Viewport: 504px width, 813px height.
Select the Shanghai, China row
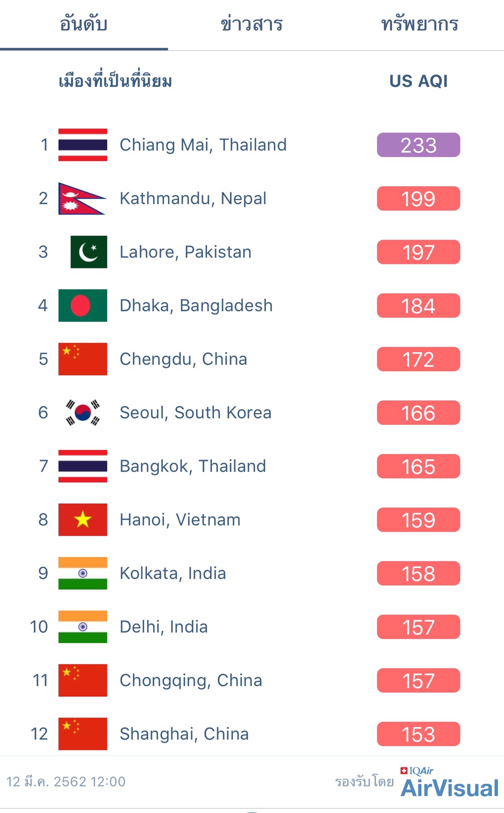coord(252,734)
